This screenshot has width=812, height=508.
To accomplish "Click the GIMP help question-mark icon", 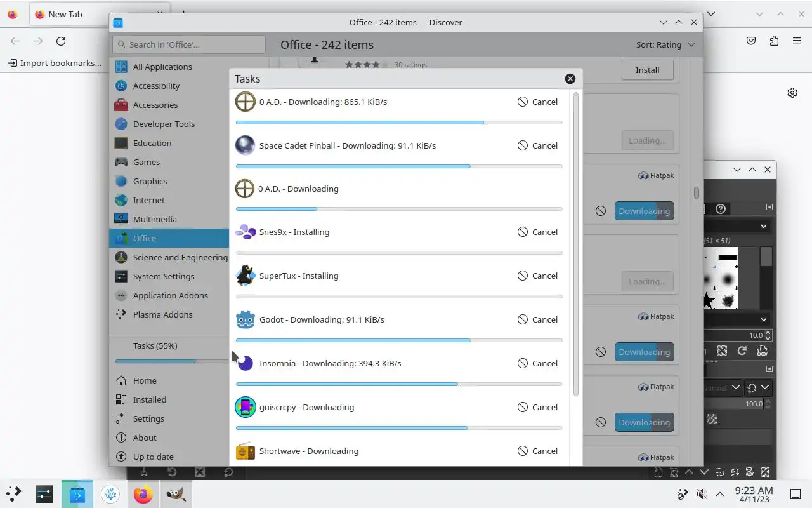I will (721, 209).
